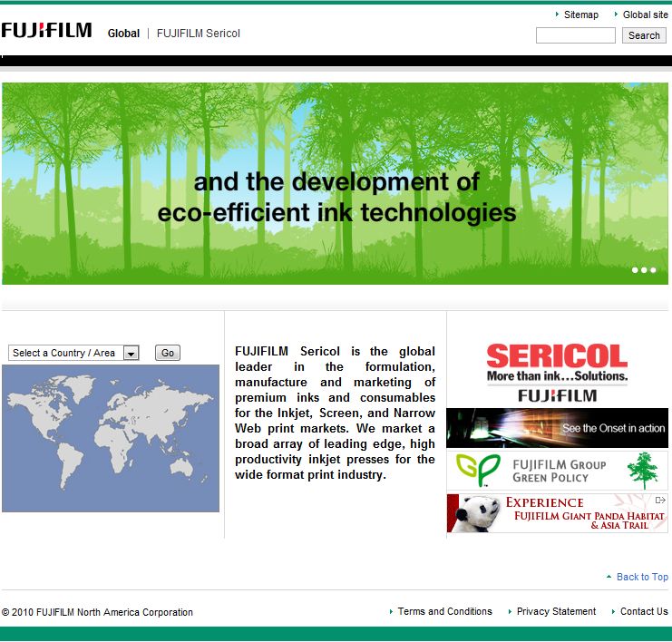Open the Sitemap link
Screen dimensions: 672x642
click(580, 15)
